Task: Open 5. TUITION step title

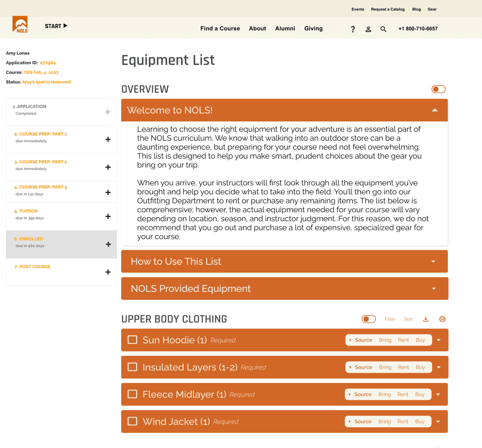Action: tap(26, 211)
